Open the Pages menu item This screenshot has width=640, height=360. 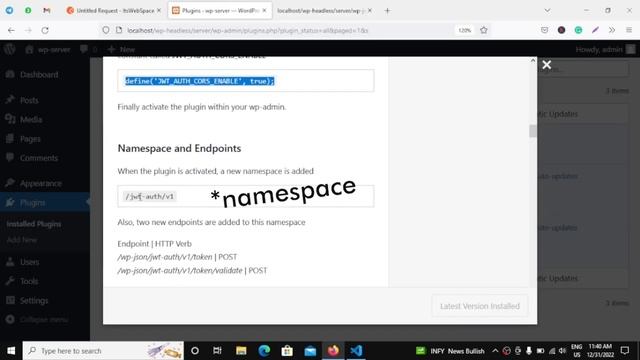click(30, 139)
